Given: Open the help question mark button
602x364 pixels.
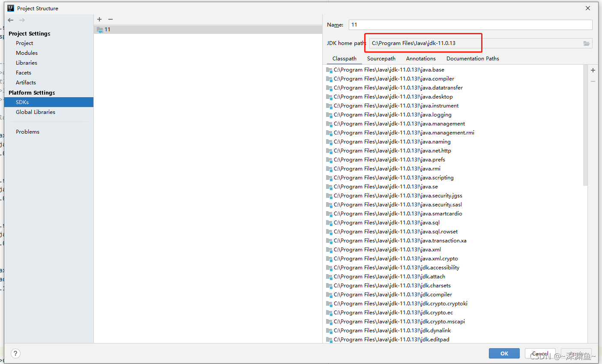Looking at the screenshot, I should pos(15,353).
